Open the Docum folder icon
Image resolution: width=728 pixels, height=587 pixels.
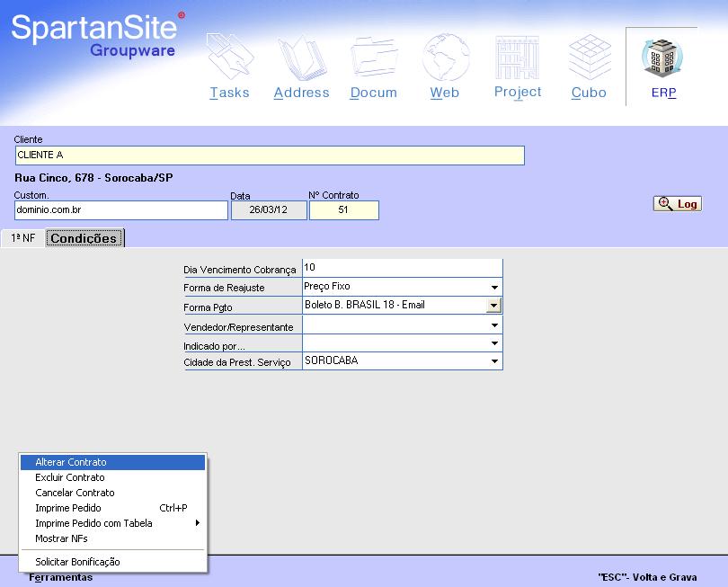pyautogui.click(x=374, y=58)
